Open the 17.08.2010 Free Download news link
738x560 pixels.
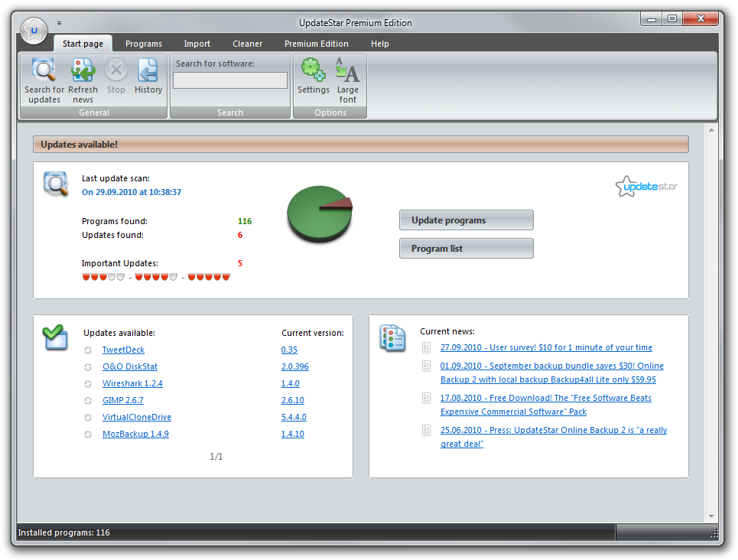(x=546, y=405)
